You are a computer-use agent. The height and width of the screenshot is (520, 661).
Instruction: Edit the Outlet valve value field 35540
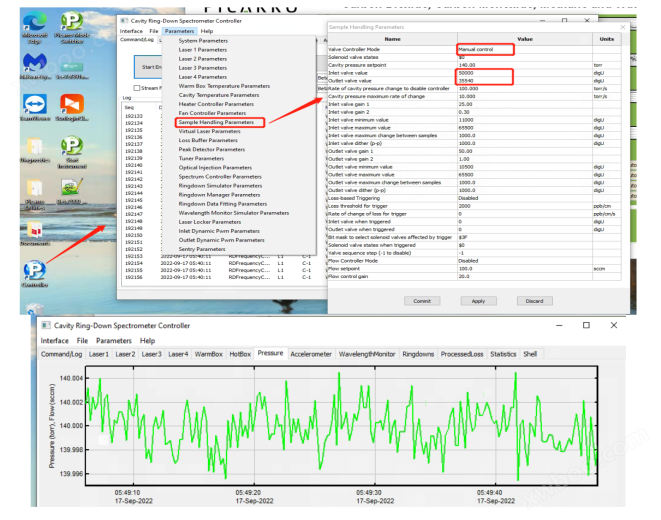point(525,81)
